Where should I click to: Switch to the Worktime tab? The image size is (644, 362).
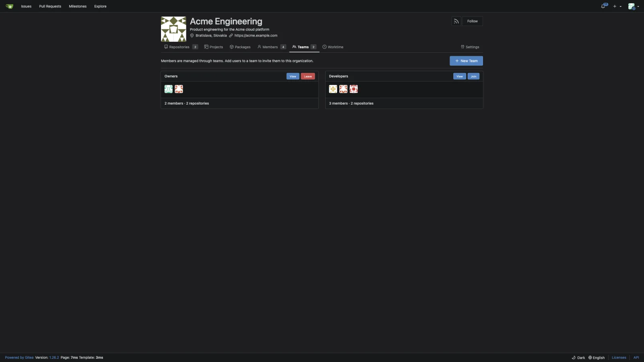[333, 47]
